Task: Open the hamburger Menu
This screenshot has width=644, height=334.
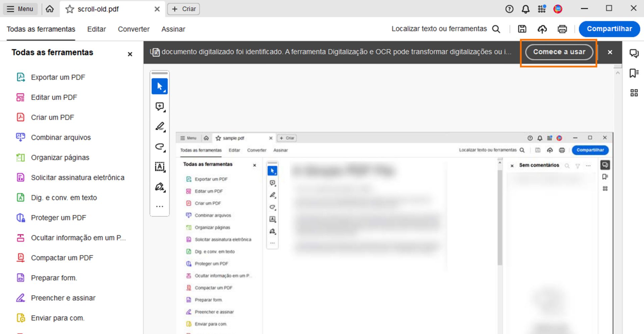Action: [20, 9]
